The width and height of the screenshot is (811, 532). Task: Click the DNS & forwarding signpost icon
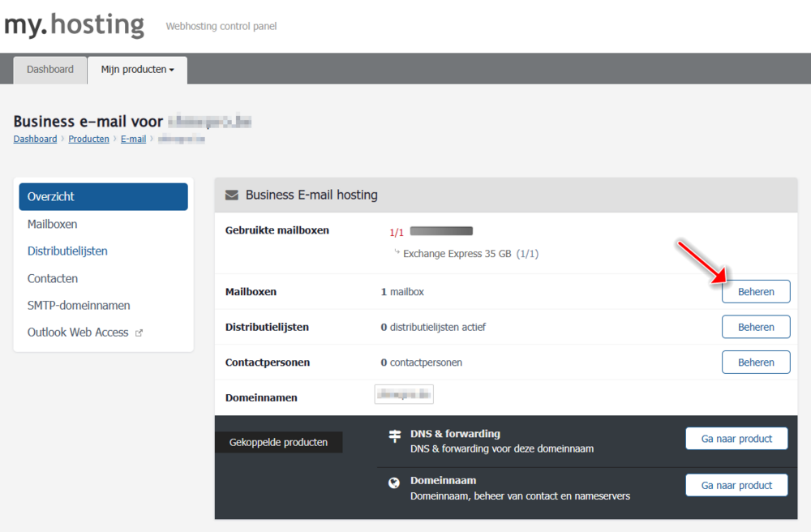[395, 436]
